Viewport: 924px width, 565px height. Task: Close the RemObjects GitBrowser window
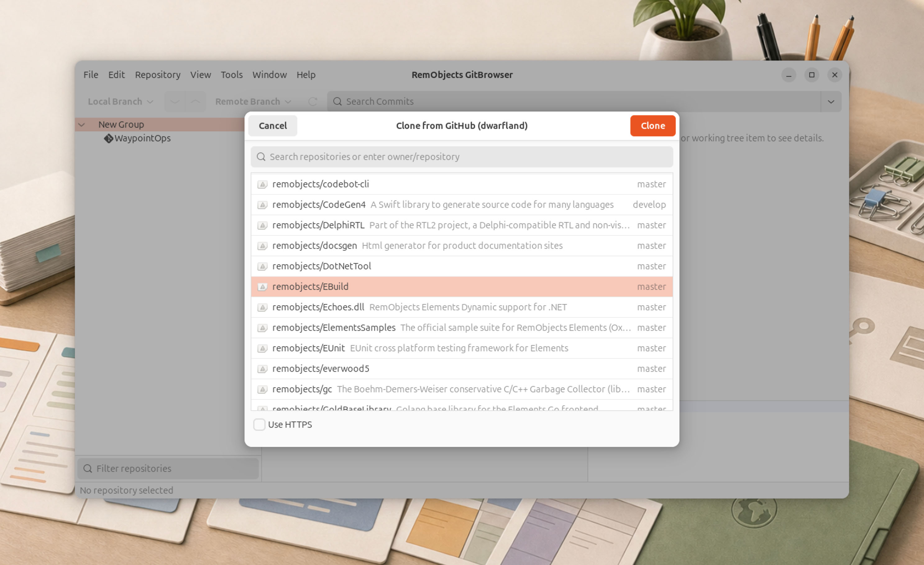(835, 75)
